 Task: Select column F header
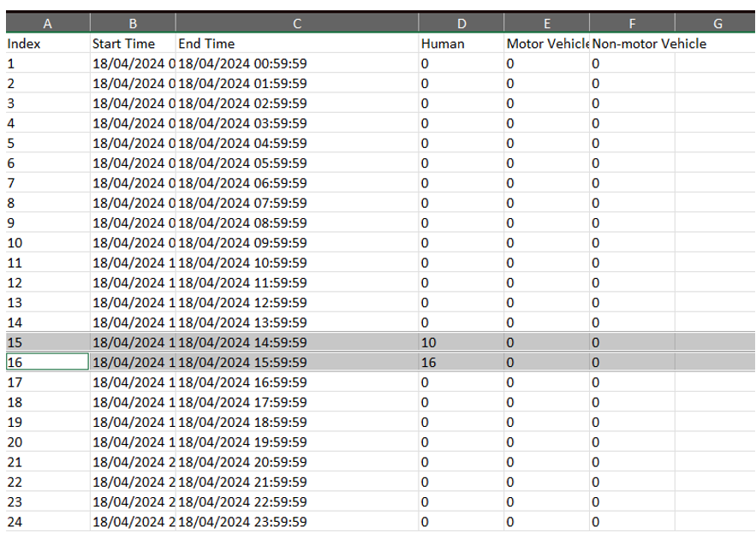click(632, 24)
